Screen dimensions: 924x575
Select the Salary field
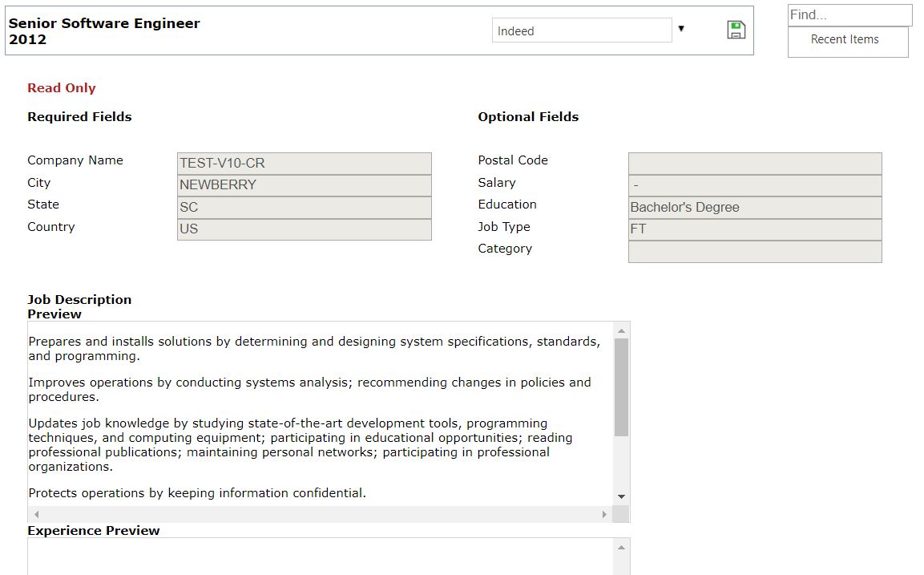[x=754, y=185]
